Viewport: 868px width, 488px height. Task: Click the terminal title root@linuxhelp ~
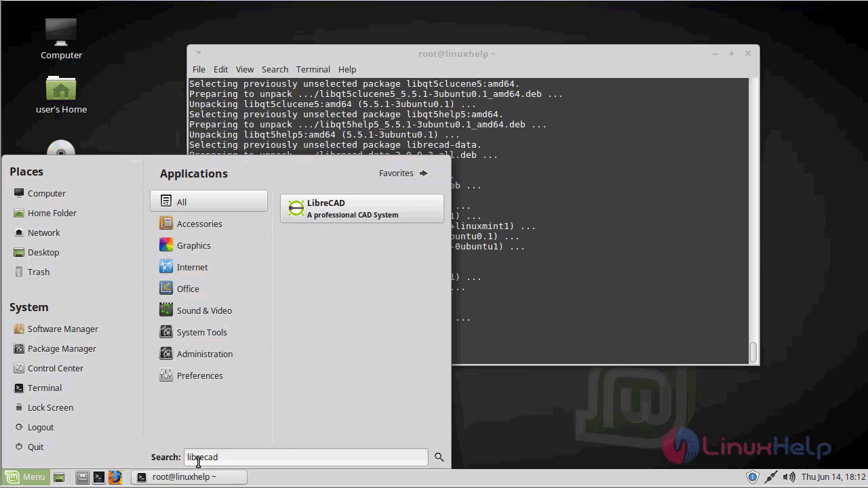click(x=457, y=54)
